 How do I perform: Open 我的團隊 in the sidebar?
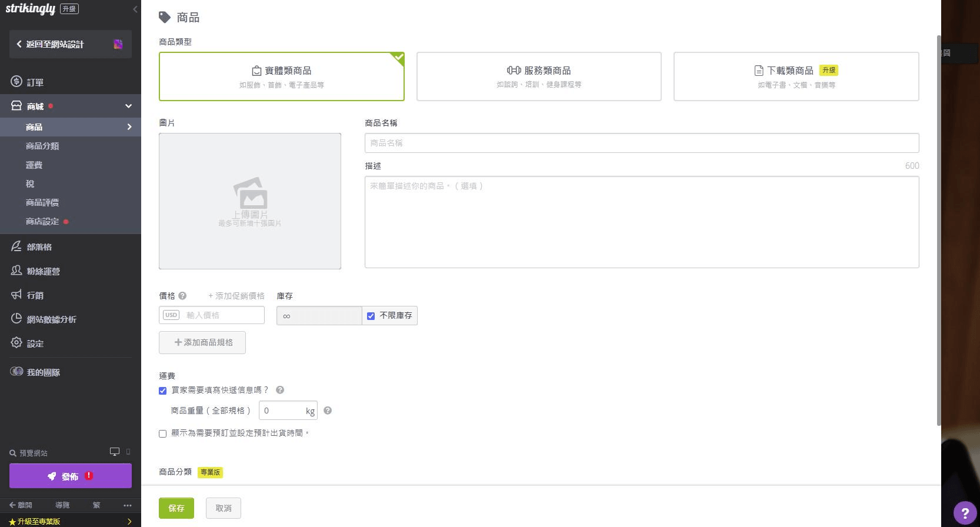[x=44, y=372]
